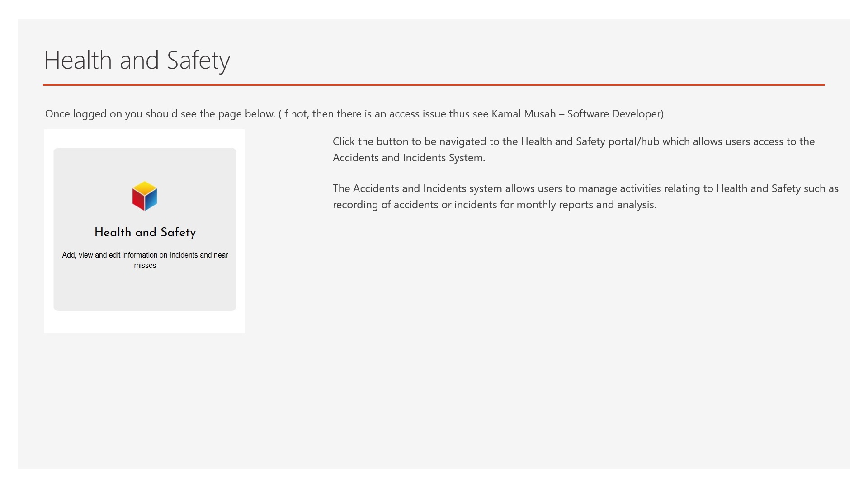
Task: Click the blue face of the cube logo
Action: [151, 201]
